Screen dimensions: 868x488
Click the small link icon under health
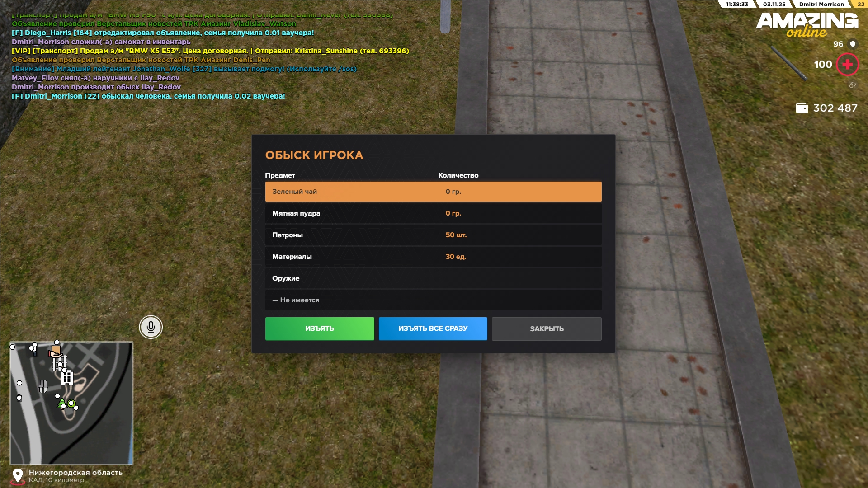852,85
